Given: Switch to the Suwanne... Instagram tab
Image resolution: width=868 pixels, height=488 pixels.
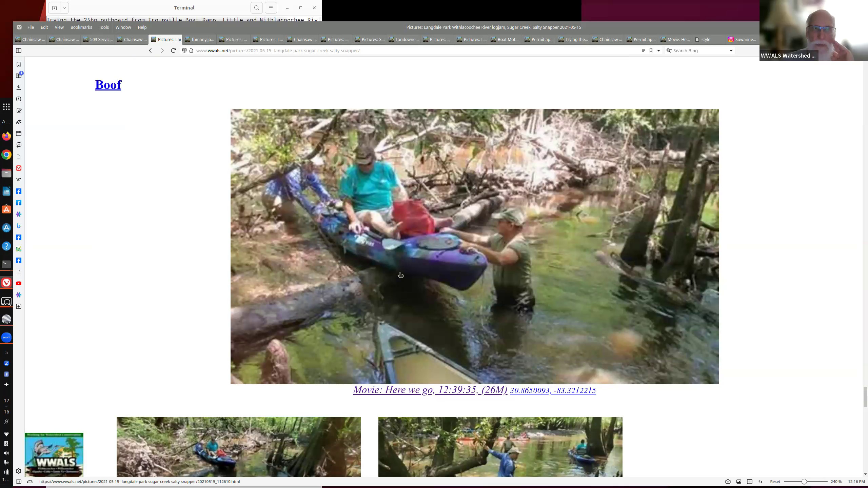Looking at the screenshot, I should [742, 39].
